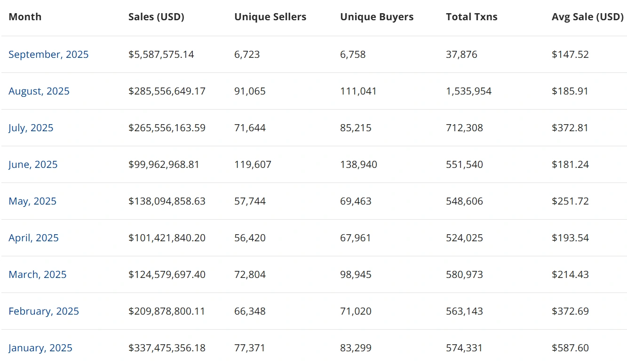Viewport: 627px width, 364px height.
Task: Click the 1,535,954 total transactions cell
Action: click(468, 91)
